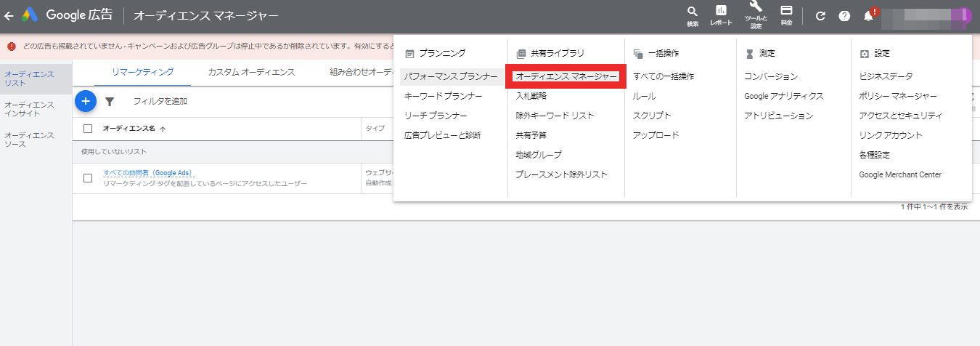Click the back arrow in header
Screen dimensions: 980x346
[x=9, y=15]
